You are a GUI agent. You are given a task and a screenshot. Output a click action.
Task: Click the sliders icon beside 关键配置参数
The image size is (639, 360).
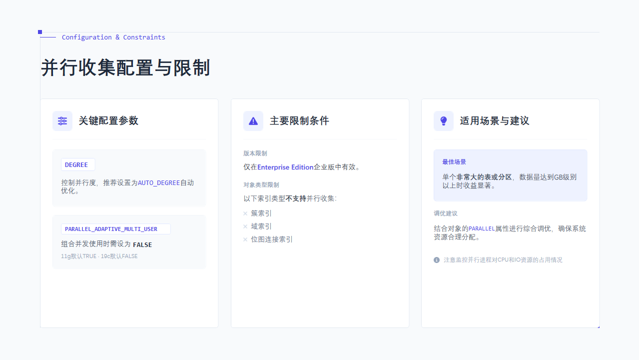(x=62, y=121)
